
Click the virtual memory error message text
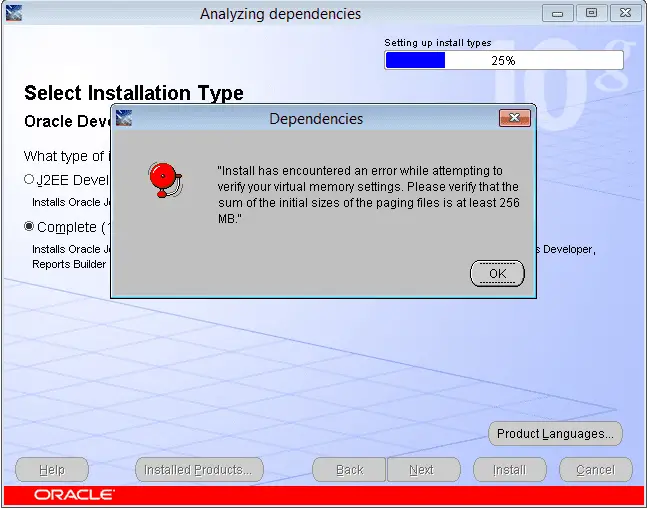click(x=368, y=194)
